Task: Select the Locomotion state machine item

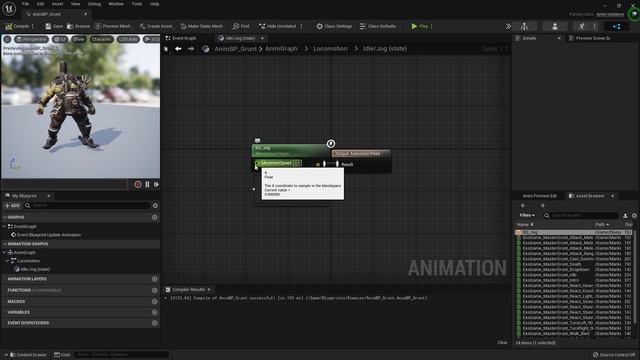Action: (x=28, y=260)
